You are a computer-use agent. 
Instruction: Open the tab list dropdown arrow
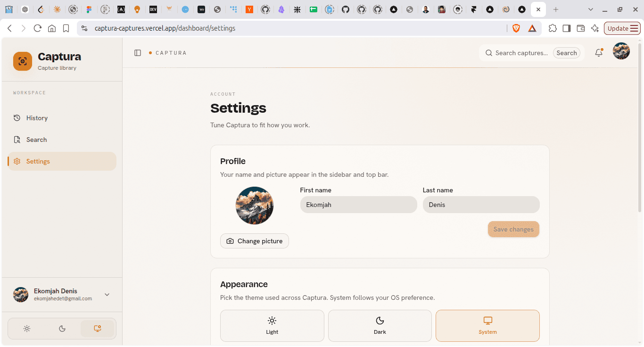coord(591,9)
